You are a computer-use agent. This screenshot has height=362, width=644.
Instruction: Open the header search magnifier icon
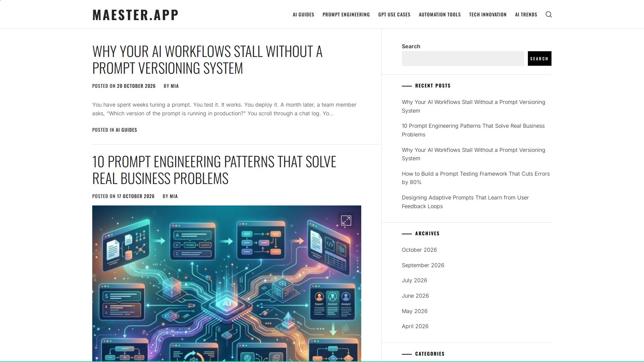click(548, 14)
